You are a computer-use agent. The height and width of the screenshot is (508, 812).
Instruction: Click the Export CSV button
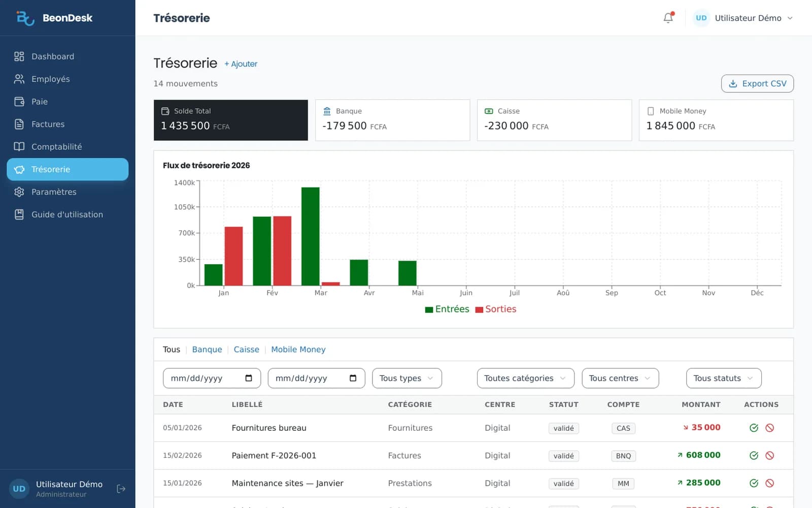pos(757,84)
